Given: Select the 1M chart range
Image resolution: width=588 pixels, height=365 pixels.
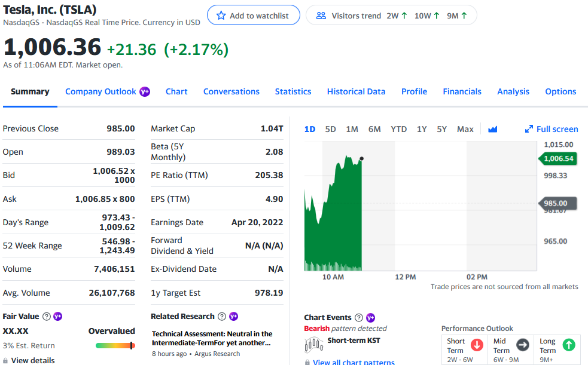Looking at the screenshot, I should [x=352, y=129].
